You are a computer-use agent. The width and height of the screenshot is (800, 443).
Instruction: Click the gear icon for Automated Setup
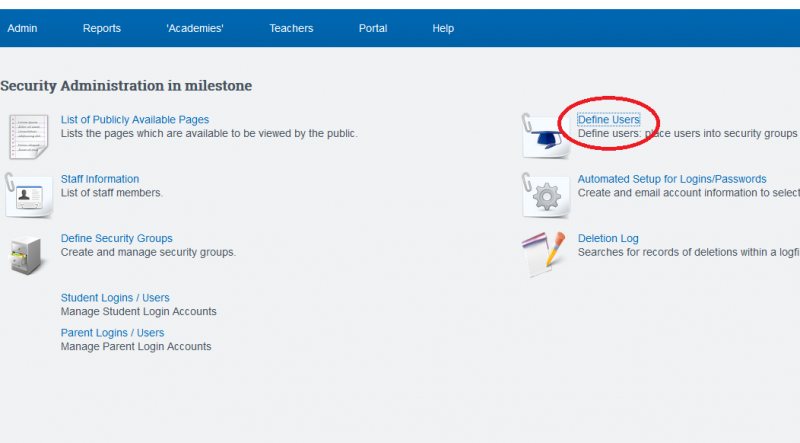point(545,196)
